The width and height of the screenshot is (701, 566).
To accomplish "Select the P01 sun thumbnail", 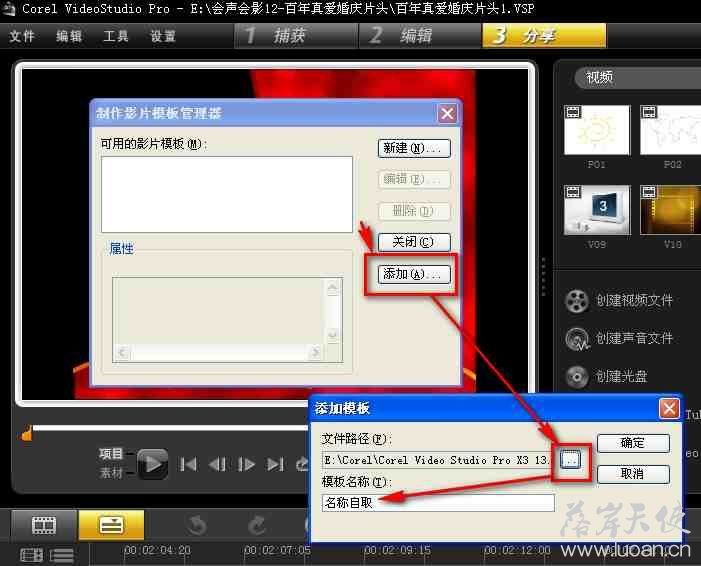I will [x=597, y=130].
